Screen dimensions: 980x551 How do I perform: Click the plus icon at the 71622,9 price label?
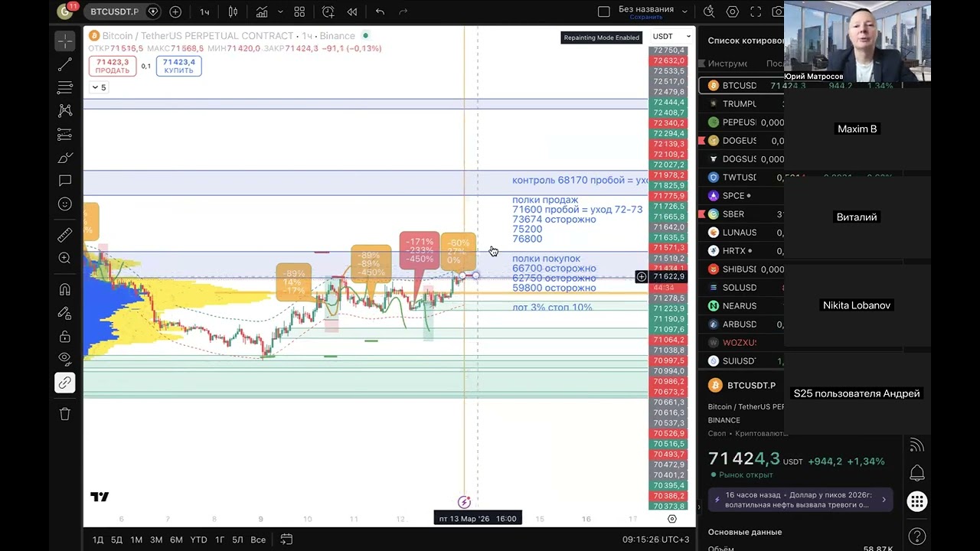click(x=642, y=276)
